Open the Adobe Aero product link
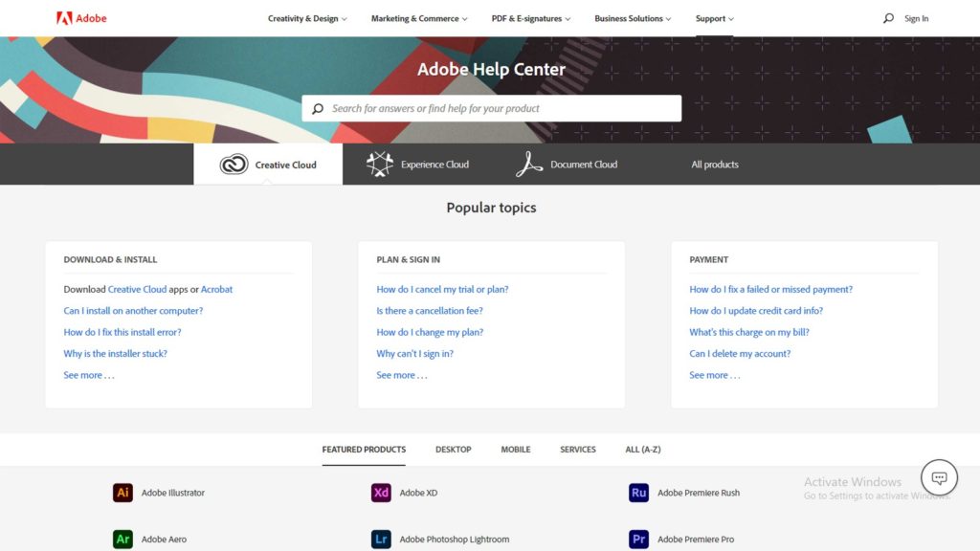The height and width of the screenshot is (551, 980). [x=164, y=540]
